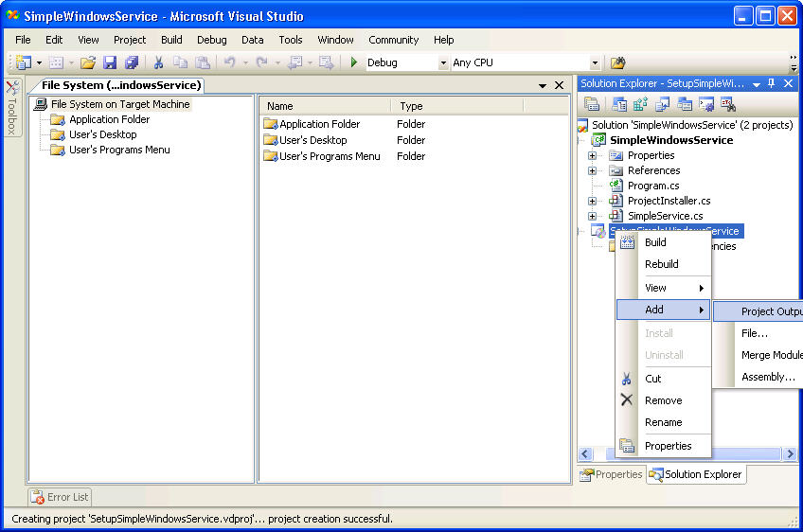
Task: Click the New Project toolbar icon
Action: click(x=23, y=62)
